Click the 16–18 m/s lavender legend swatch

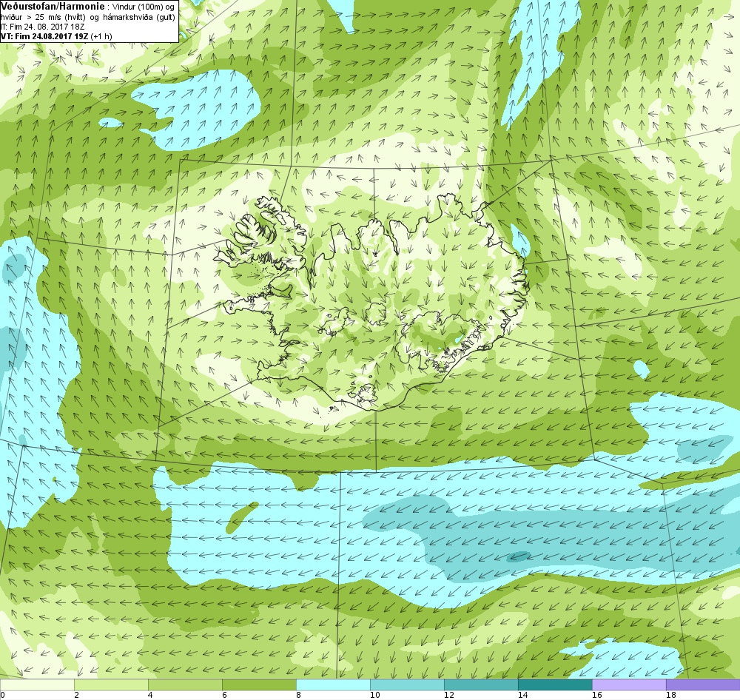(629, 685)
